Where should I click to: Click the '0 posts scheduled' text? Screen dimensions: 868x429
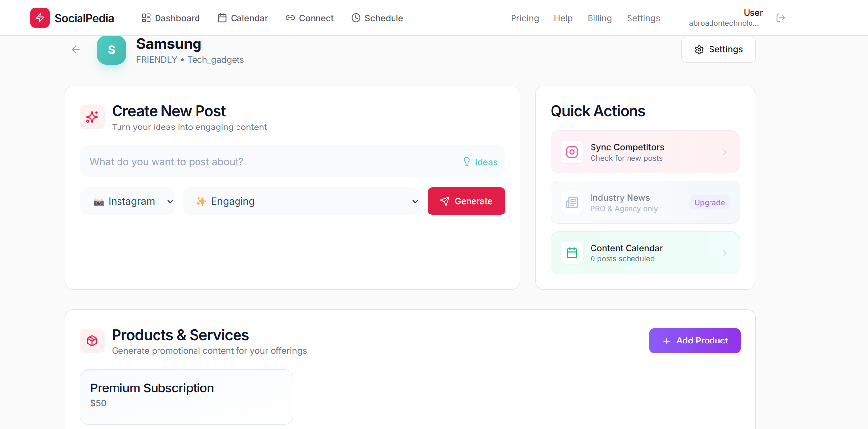(x=623, y=259)
